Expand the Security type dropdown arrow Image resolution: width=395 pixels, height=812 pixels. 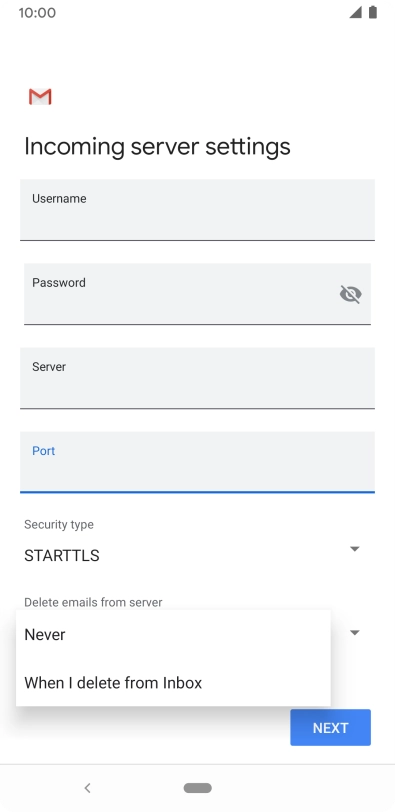(355, 549)
